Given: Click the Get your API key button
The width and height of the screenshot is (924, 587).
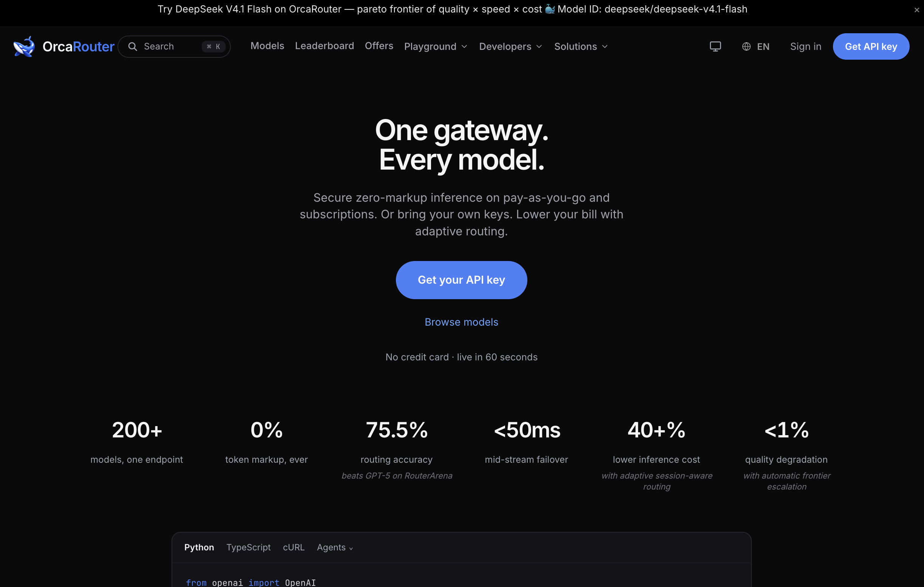Looking at the screenshot, I should [x=461, y=280].
